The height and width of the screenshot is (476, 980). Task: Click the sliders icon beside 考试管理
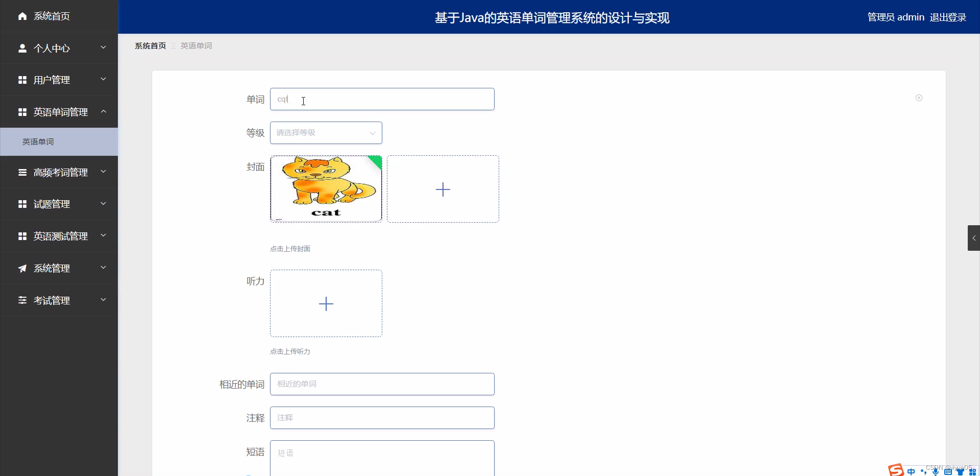pyautogui.click(x=22, y=300)
